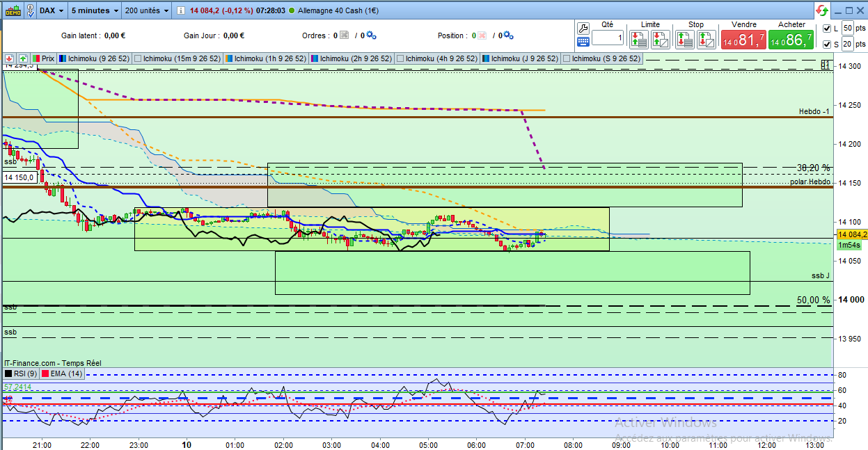Click the red EMA (14) color swatch

(46, 373)
